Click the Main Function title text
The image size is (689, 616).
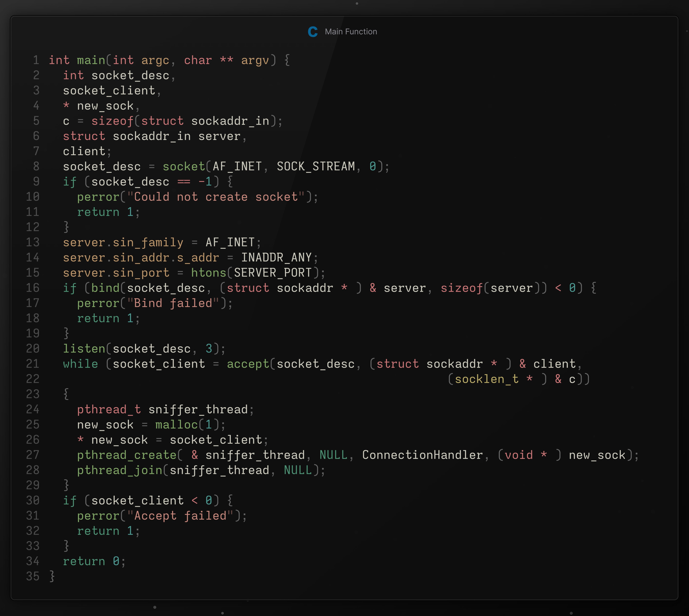click(351, 32)
